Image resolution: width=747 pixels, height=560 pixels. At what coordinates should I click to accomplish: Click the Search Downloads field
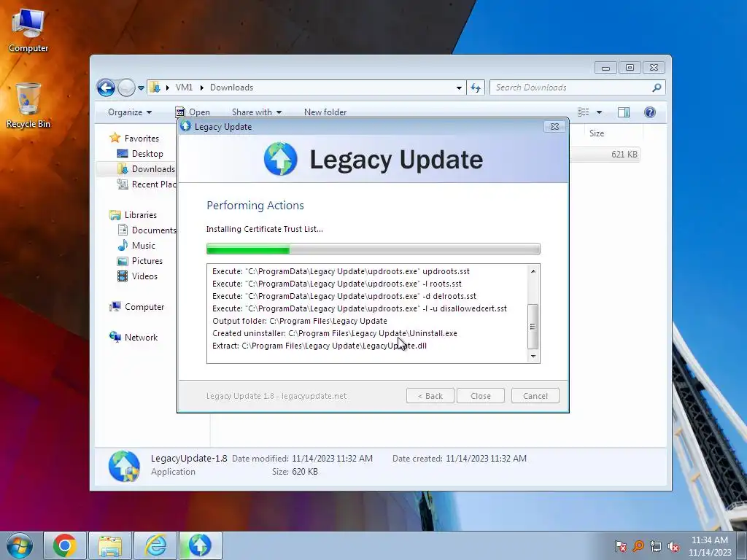570,87
